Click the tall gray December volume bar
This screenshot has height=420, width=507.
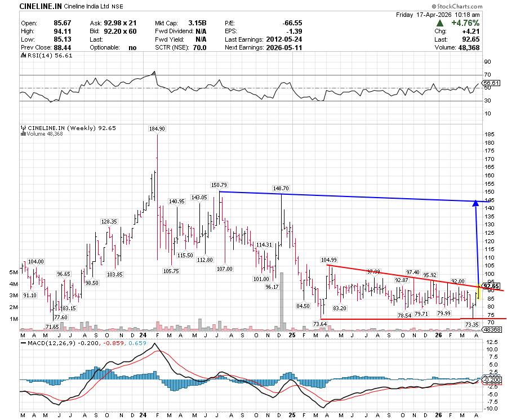coord(282,302)
